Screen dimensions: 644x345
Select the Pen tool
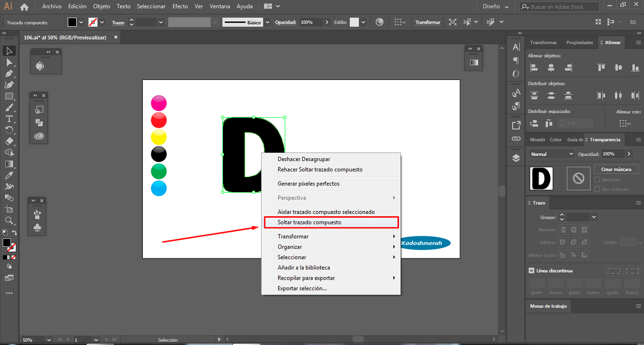click(9, 74)
